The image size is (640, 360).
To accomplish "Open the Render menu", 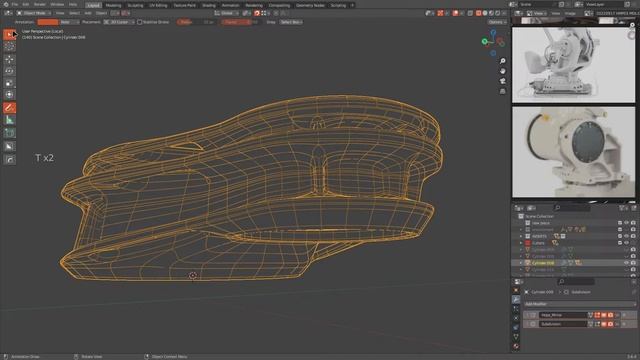I will [40, 4].
